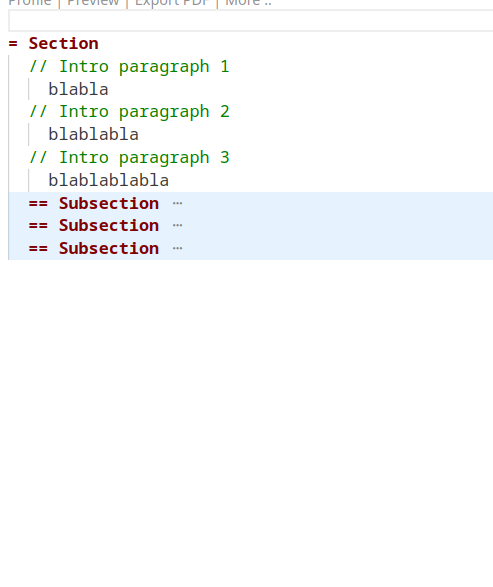
Task: Click the first folded Subsection heading
Action: tap(109, 203)
